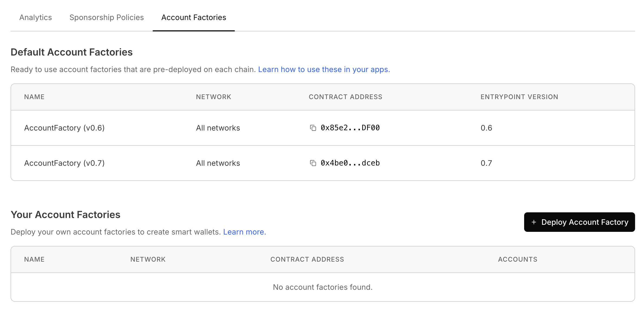
Task: Open 'Learn how to use these' link
Action: [324, 69]
